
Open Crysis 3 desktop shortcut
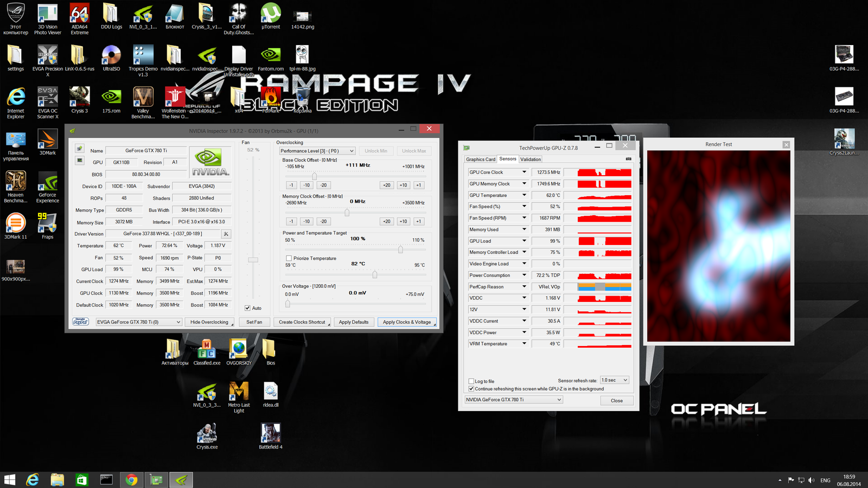pyautogui.click(x=79, y=100)
